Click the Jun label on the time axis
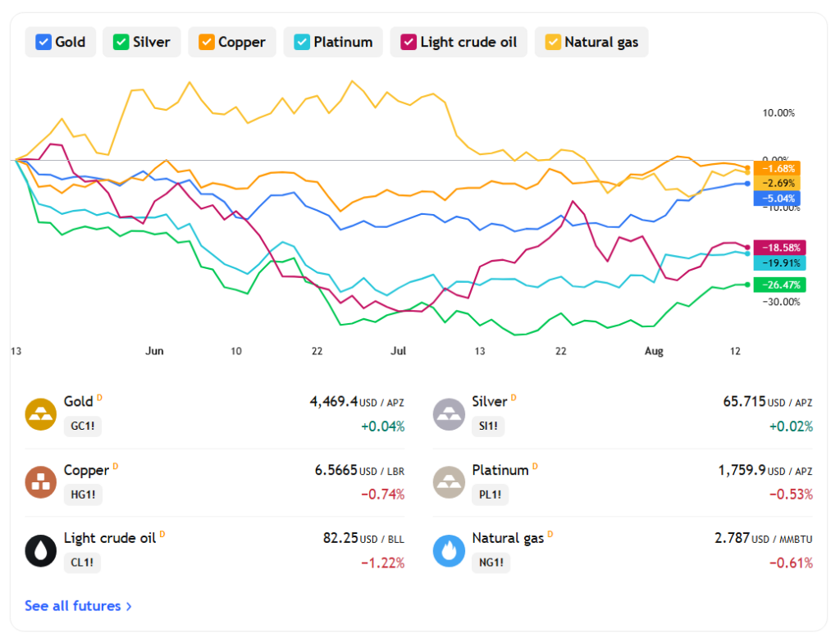This screenshot has width=840, height=643. click(x=154, y=351)
